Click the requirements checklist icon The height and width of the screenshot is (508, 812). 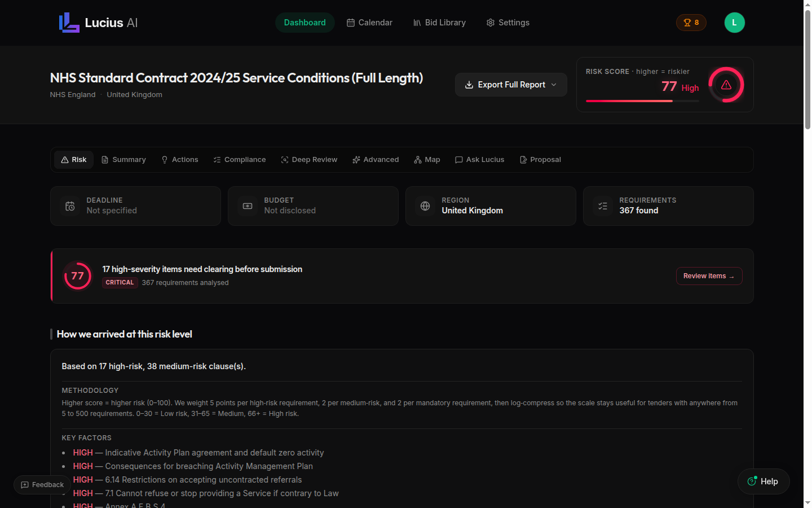[603, 206]
